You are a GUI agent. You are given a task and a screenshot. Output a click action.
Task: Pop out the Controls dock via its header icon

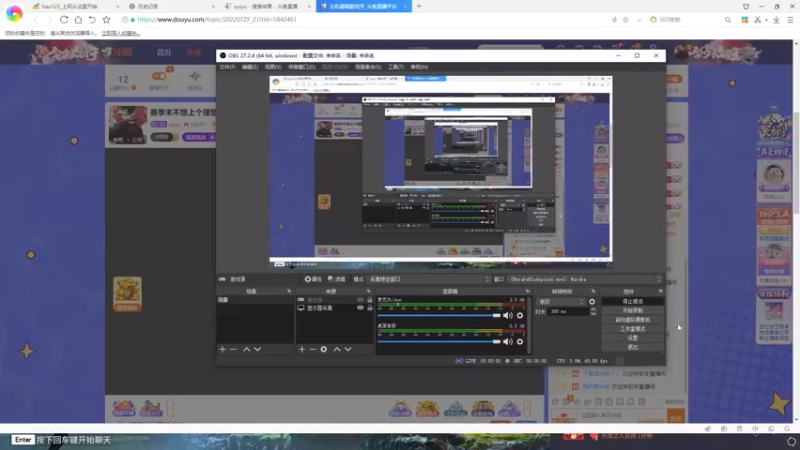pyautogui.click(x=661, y=291)
